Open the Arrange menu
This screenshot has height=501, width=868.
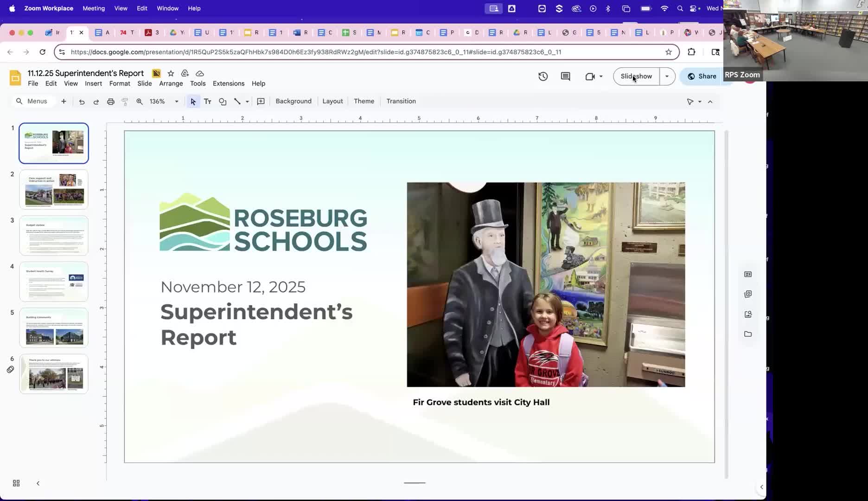tap(171, 83)
